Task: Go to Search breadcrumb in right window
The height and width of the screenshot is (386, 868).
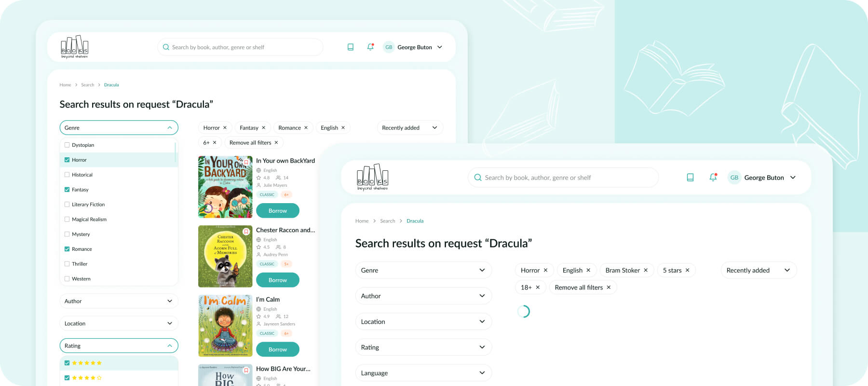Action: coord(388,221)
